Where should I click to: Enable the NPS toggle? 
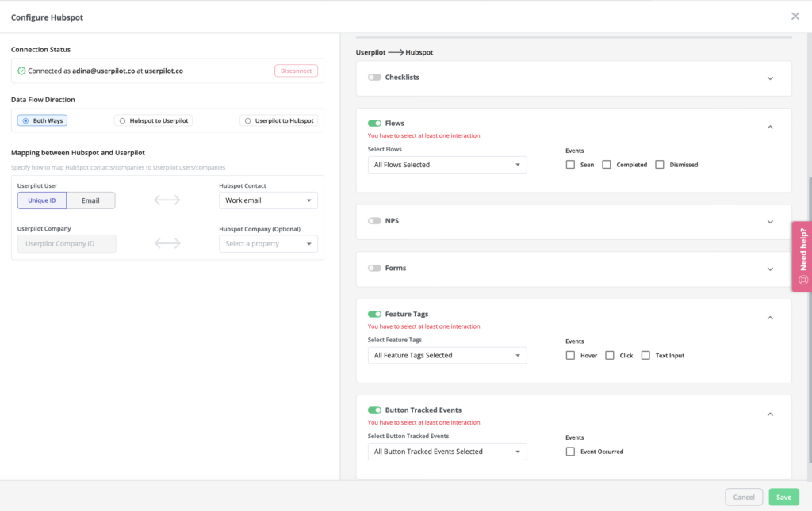pyautogui.click(x=374, y=221)
